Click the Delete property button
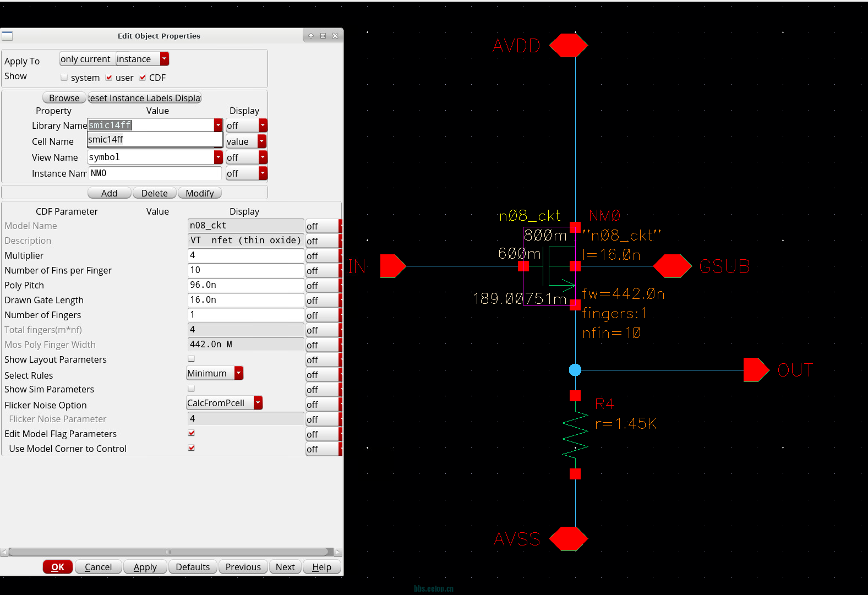The image size is (868, 595). [x=155, y=193]
